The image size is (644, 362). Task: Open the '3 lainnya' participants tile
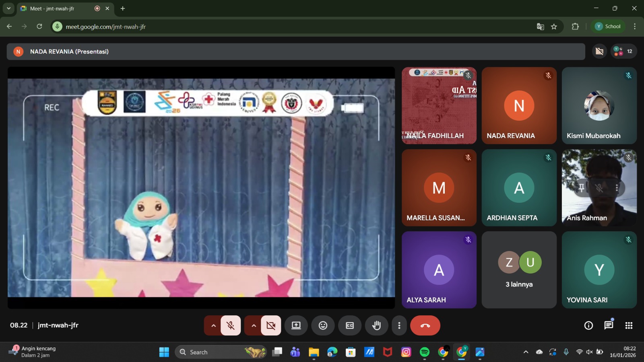click(x=519, y=269)
